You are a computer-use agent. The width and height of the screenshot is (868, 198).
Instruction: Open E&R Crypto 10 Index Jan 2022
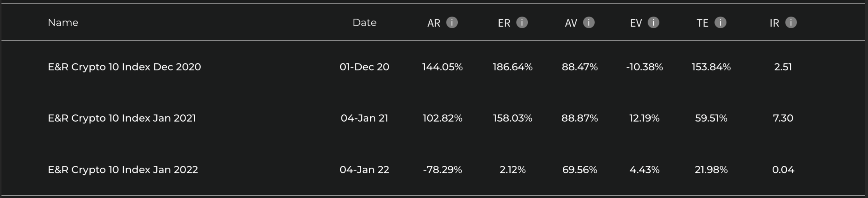(122, 170)
